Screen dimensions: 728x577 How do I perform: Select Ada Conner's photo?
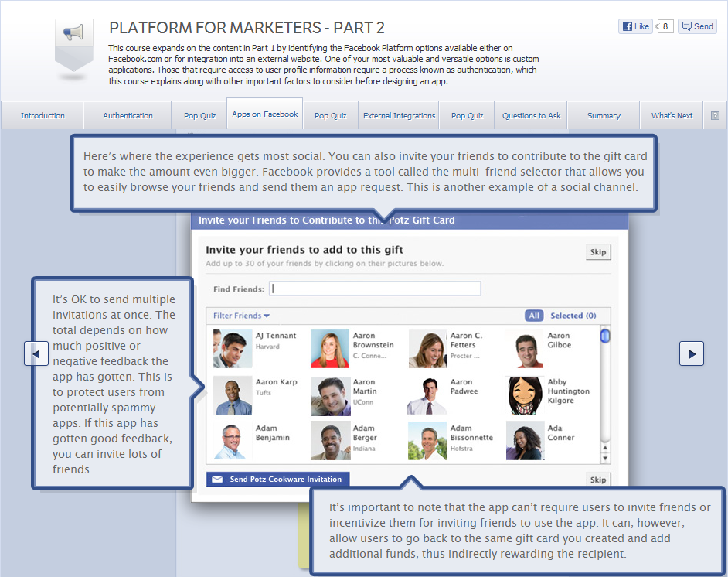click(x=525, y=441)
